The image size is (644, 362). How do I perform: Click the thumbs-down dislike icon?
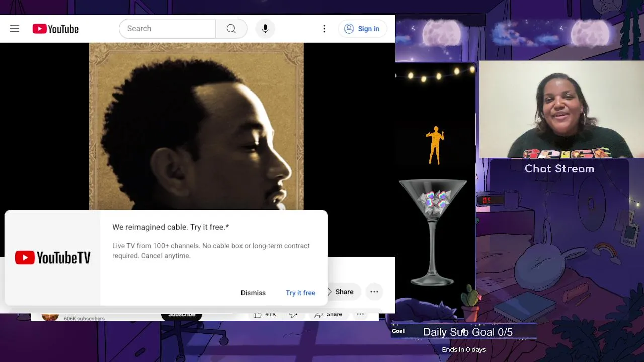293,315
